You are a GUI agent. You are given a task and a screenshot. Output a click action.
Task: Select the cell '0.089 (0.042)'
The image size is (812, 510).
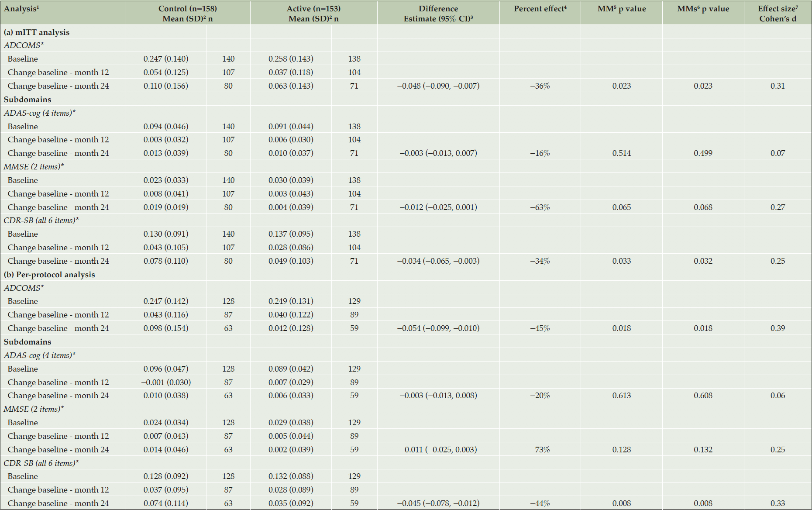click(x=291, y=369)
